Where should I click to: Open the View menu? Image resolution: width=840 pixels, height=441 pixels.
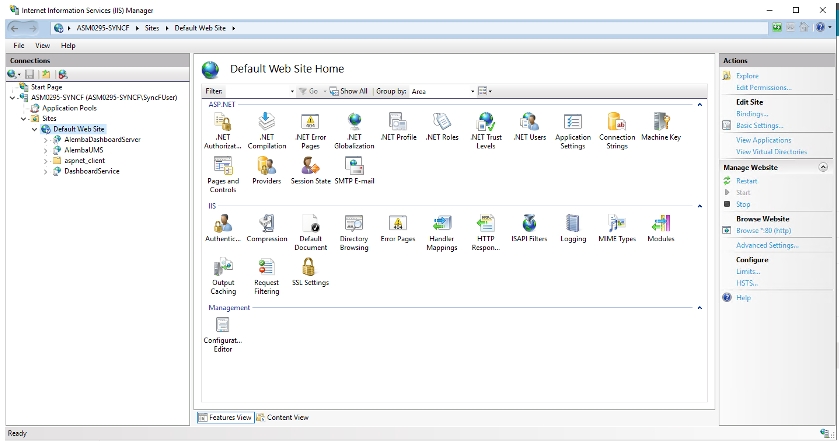[x=43, y=45]
